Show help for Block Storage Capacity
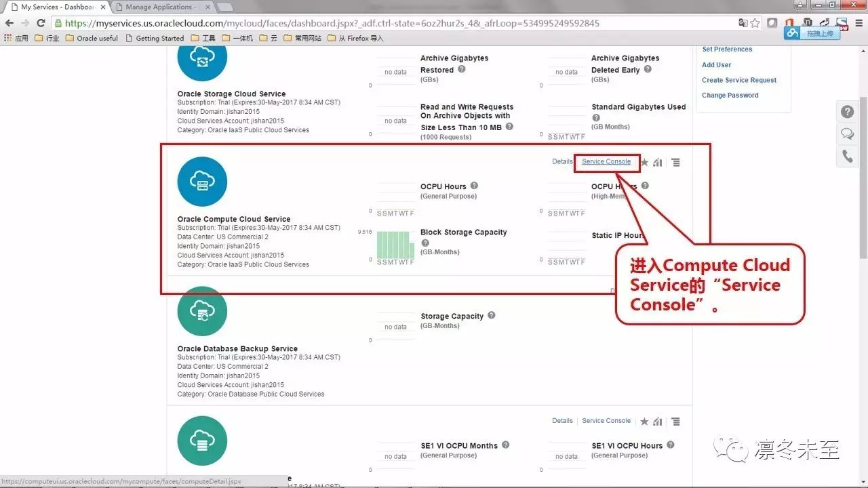 (x=425, y=243)
